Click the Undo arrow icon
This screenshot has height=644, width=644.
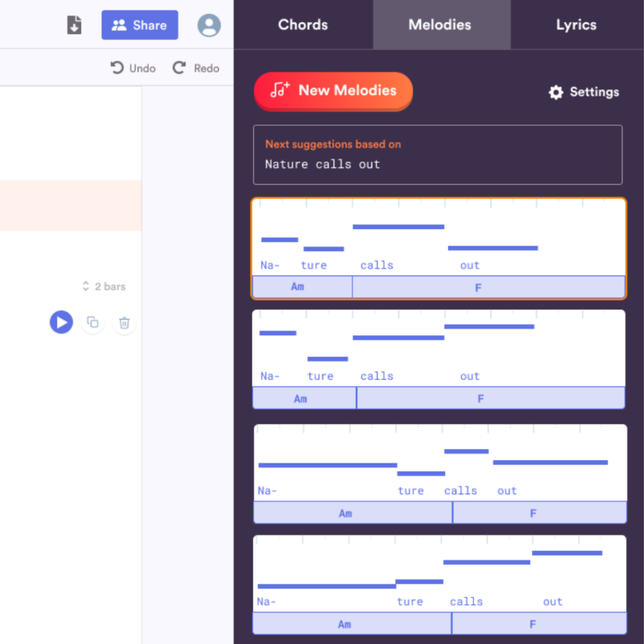[117, 68]
